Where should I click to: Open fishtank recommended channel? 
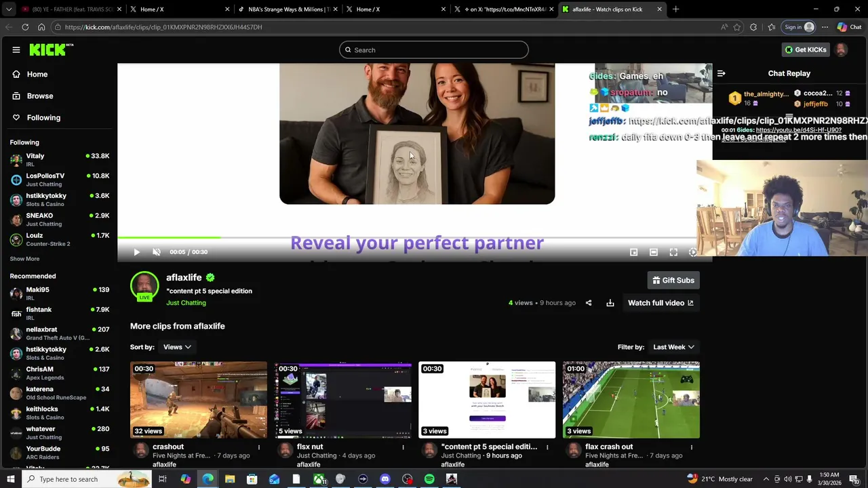tap(60, 313)
